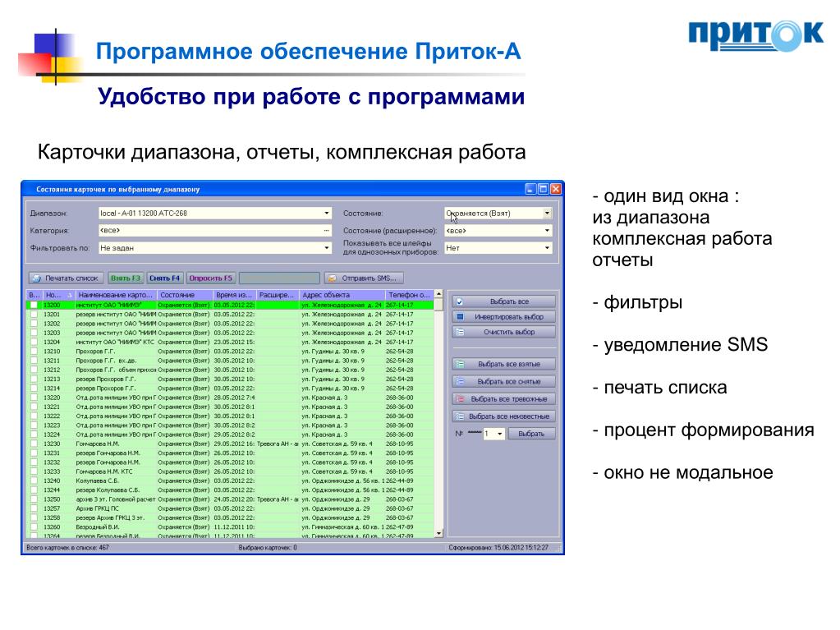Tick the checkbox for card 13240
Viewport: 840px width, 630px height.
34,481
